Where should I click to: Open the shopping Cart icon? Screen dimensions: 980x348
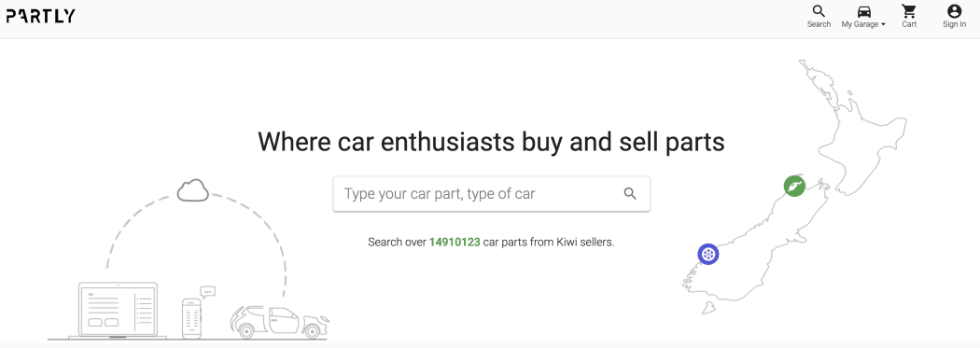tap(908, 11)
